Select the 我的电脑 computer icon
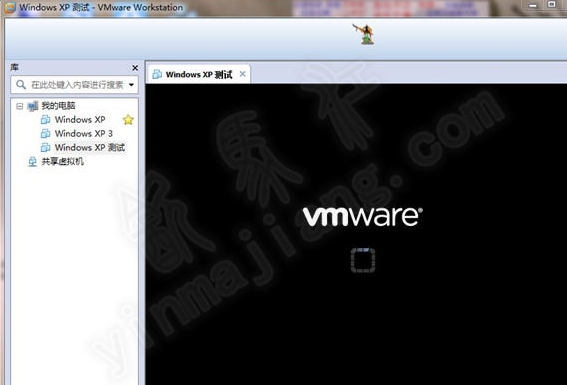Screen dimensions: 567x385 click(33, 106)
